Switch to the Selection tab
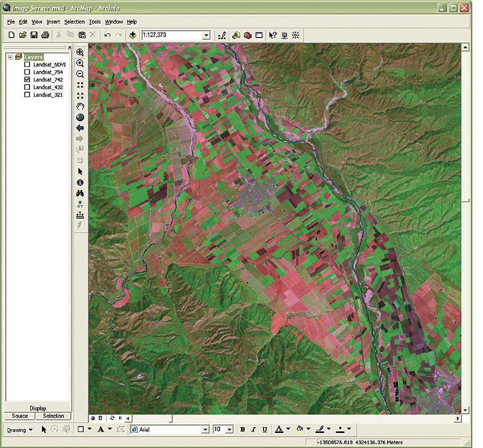The height and width of the screenshot is (448, 483). 53,416
